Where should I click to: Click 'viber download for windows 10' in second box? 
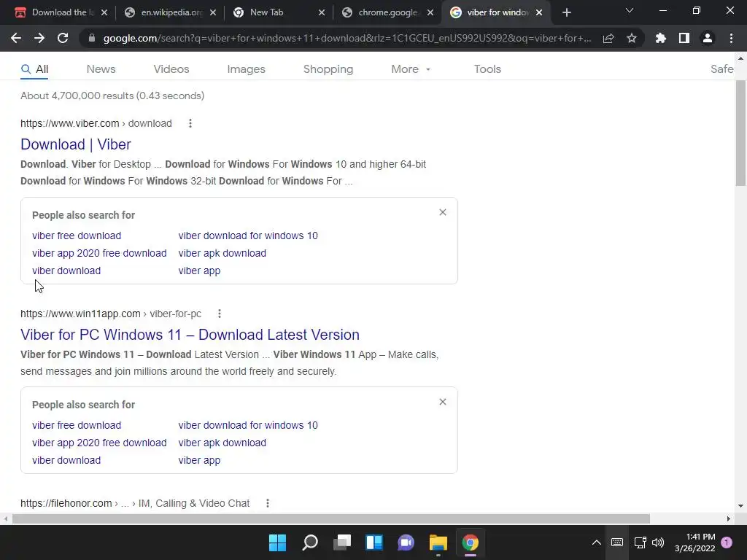pos(248,425)
